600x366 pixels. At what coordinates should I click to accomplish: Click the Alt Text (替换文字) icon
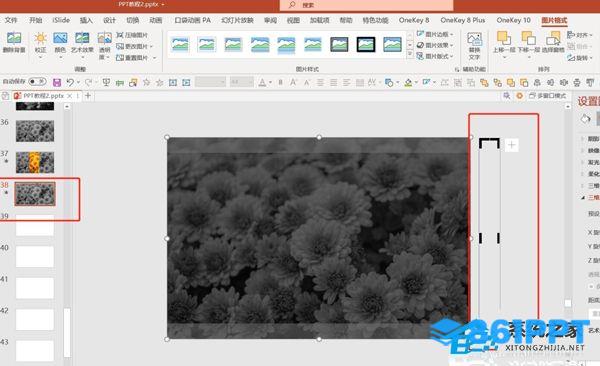pos(474,39)
